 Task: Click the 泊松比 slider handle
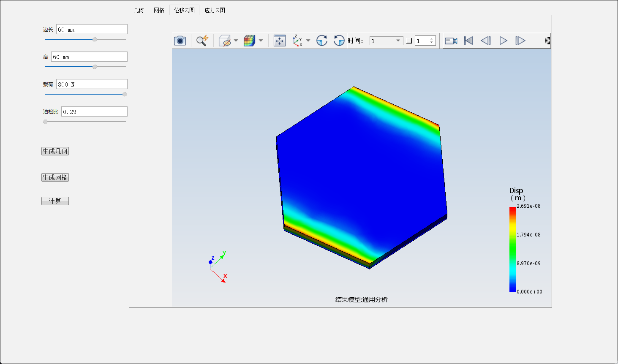[45, 122]
